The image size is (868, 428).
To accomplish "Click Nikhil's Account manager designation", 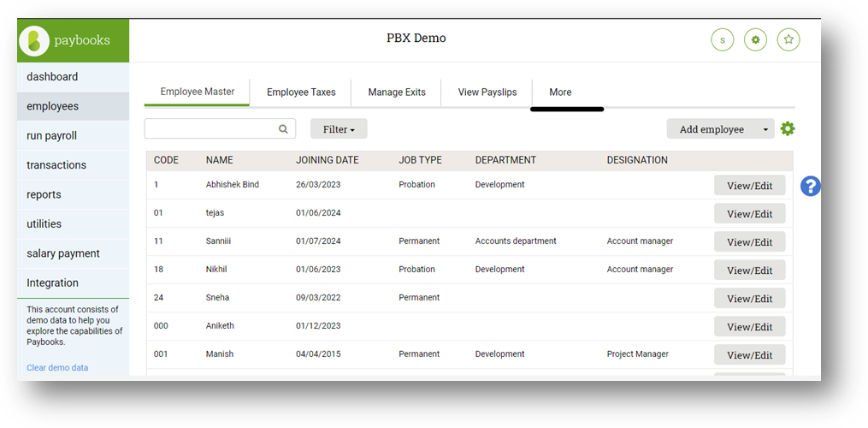I will click(x=640, y=270).
